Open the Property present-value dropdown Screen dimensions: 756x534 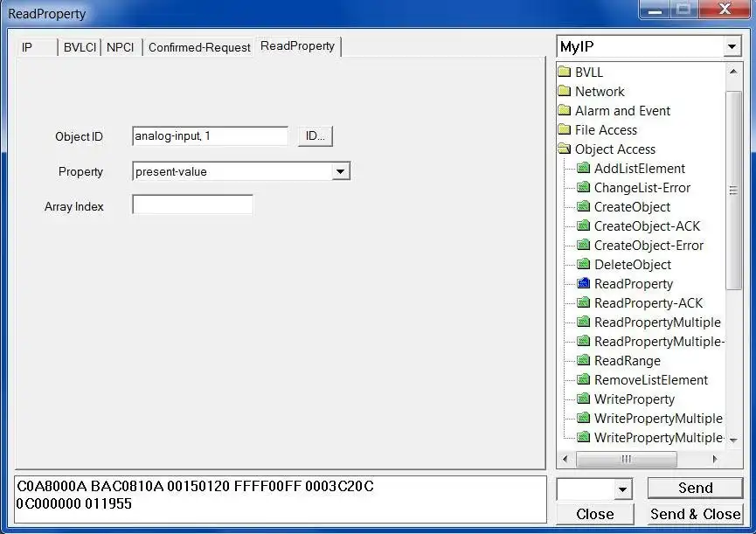[340, 171]
